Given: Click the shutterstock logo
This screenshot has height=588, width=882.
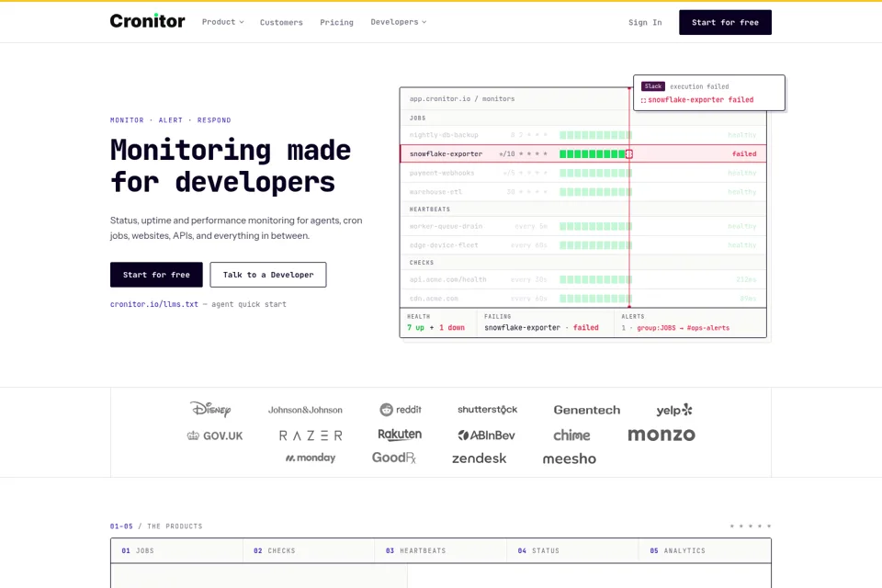Looking at the screenshot, I should click(488, 410).
